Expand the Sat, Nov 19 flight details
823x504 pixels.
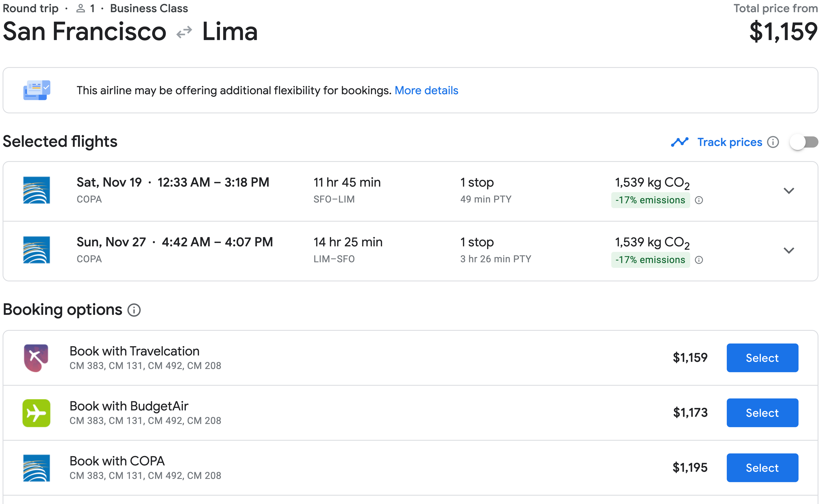coord(789,191)
